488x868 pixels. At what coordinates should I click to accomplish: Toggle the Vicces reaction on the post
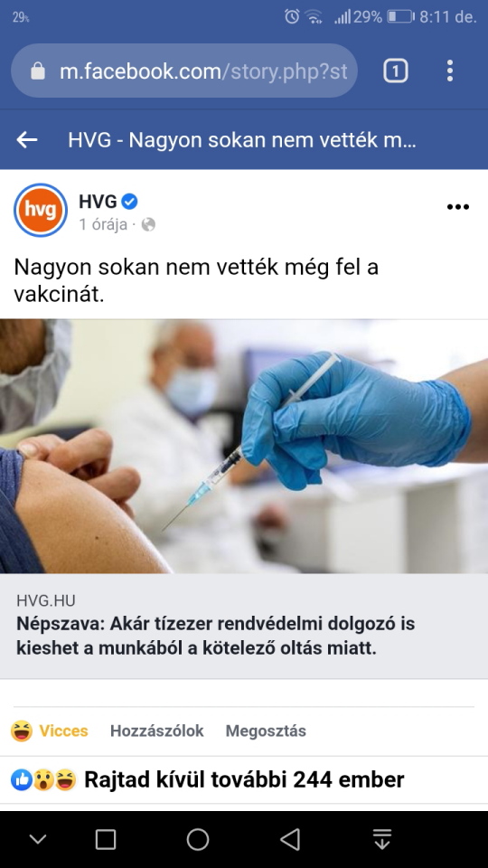pos(49,731)
